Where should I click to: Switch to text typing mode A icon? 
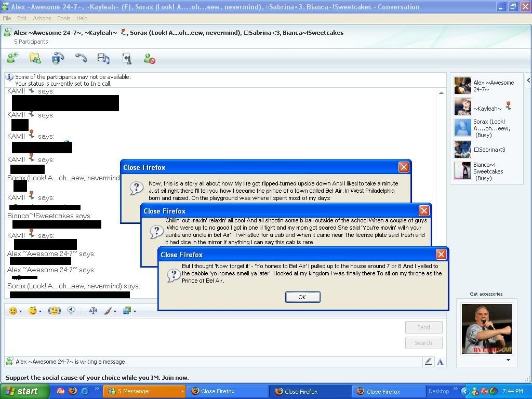pos(440,362)
